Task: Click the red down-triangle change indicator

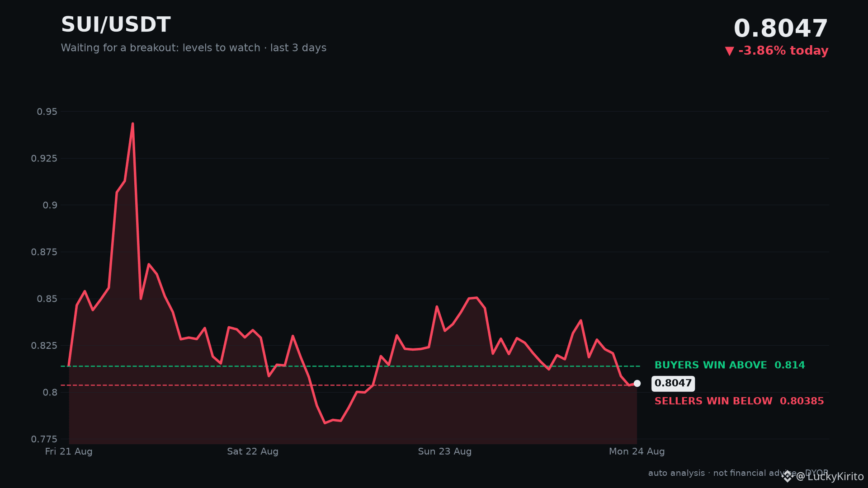Action: coord(729,51)
